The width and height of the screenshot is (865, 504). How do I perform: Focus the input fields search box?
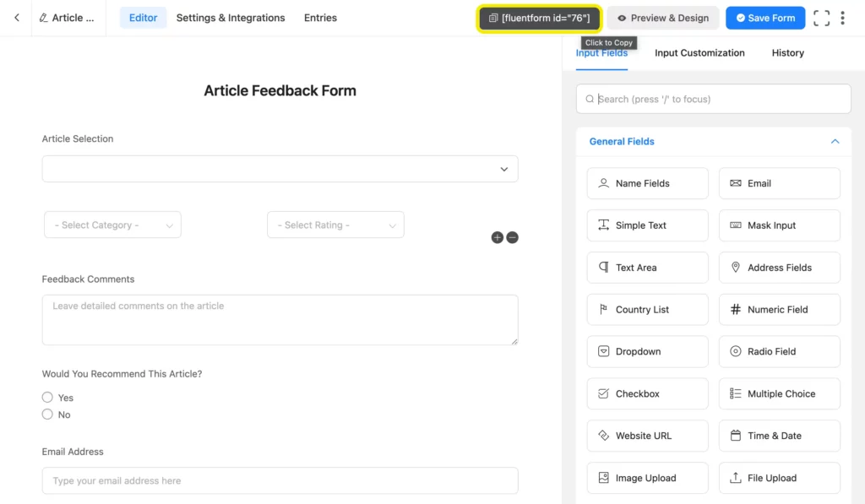click(x=713, y=100)
